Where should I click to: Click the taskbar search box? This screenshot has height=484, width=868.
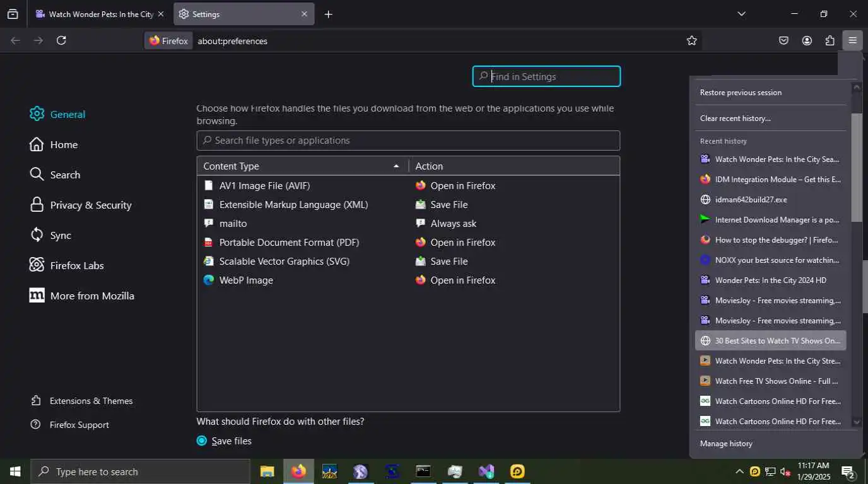(x=140, y=471)
